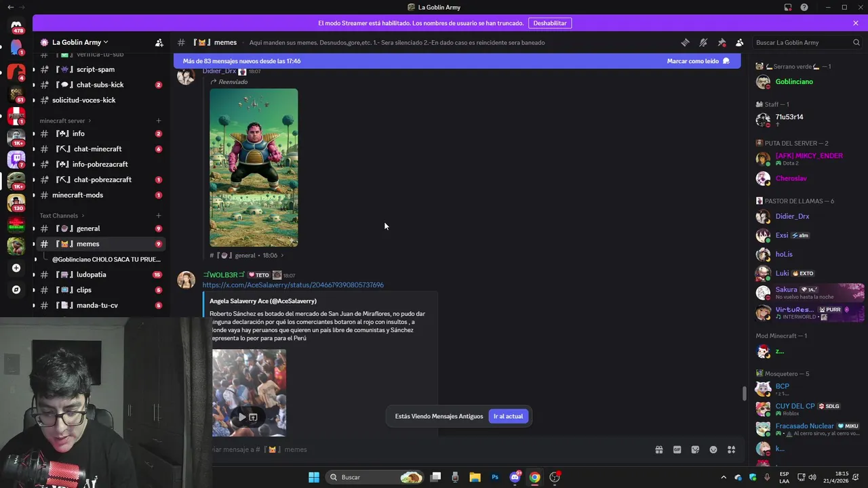Open Discover servers compass icon
Image resolution: width=868 pixels, height=488 pixels.
pos(16,289)
